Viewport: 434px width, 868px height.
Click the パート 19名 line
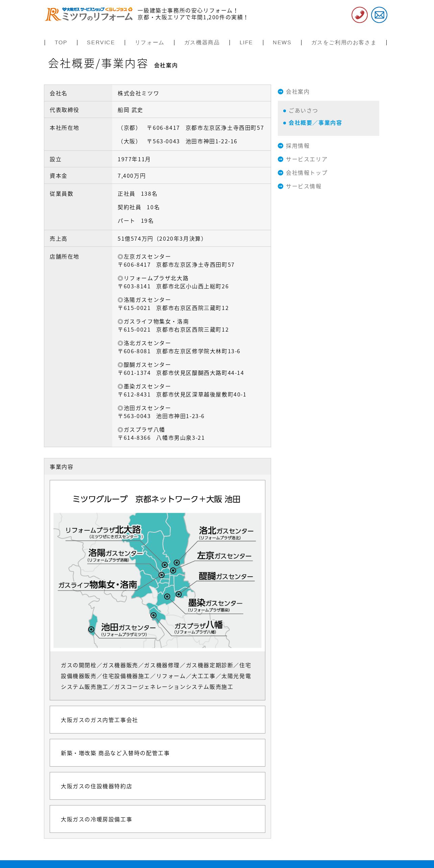(x=136, y=221)
